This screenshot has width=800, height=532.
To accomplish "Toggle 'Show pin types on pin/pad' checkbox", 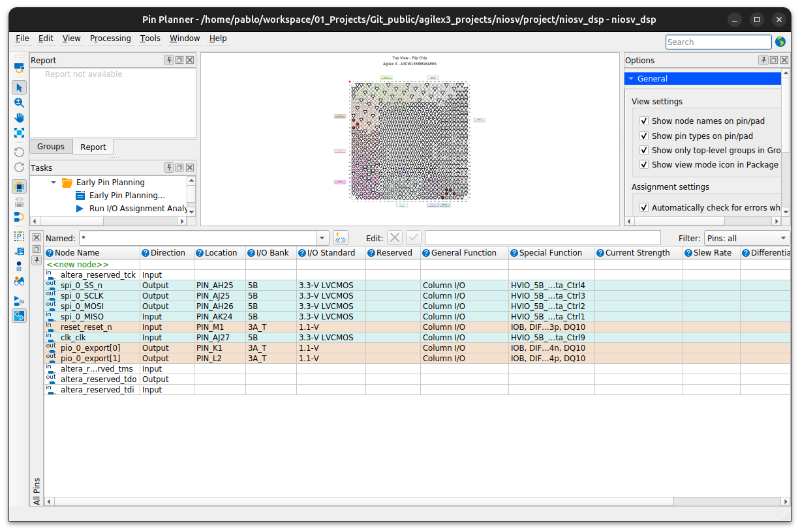I will (x=644, y=136).
